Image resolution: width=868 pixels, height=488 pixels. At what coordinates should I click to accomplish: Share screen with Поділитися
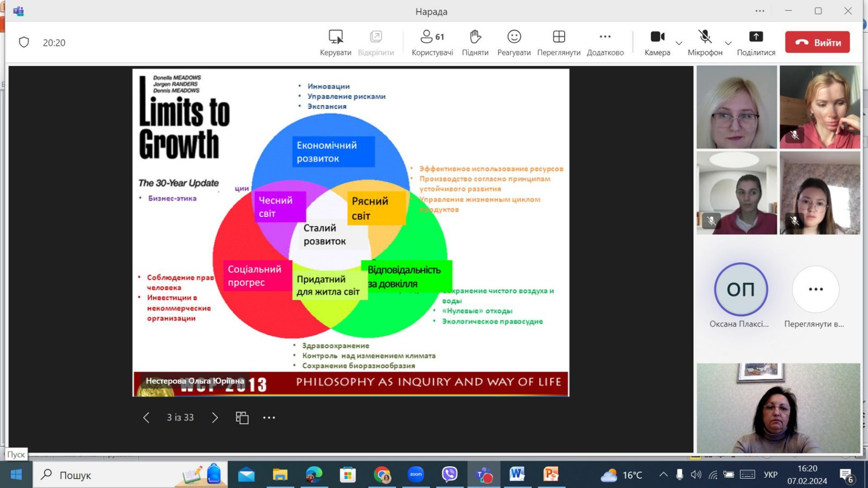[756, 42]
